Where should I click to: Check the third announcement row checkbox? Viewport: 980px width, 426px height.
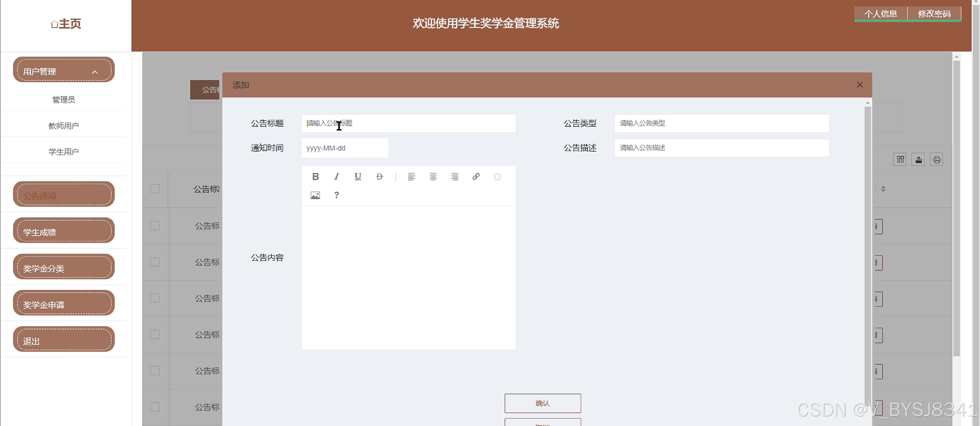(x=155, y=298)
